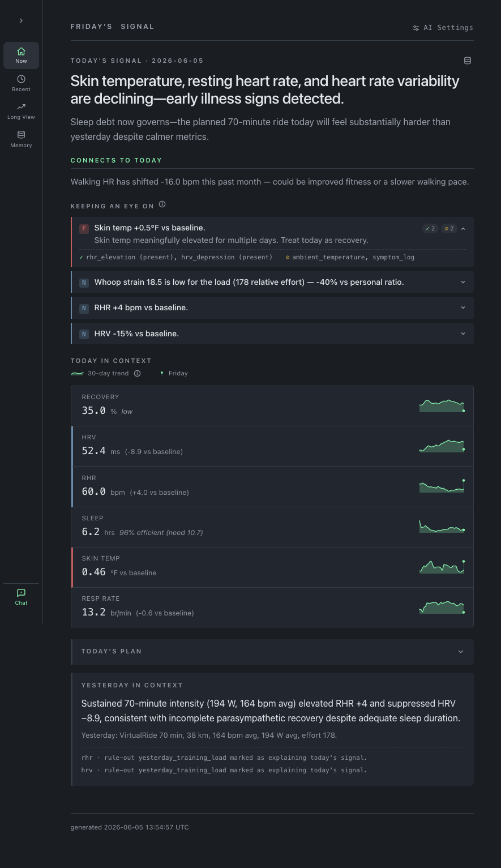Click the Skin Temp sparkline chart
The height and width of the screenshot is (868, 501).
pos(442,567)
